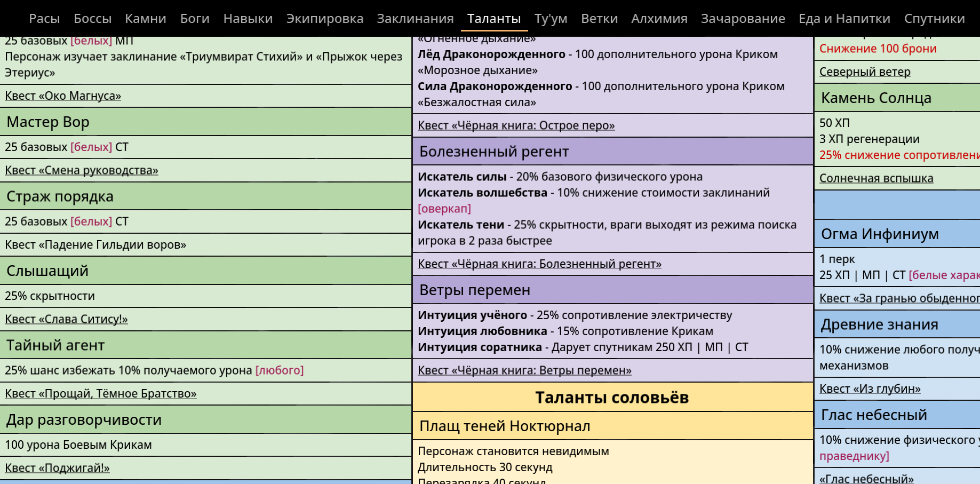Viewport: 980px width, 484px height.
Task: Select the active Таланты tab
Action: click(x=494, y=19)
